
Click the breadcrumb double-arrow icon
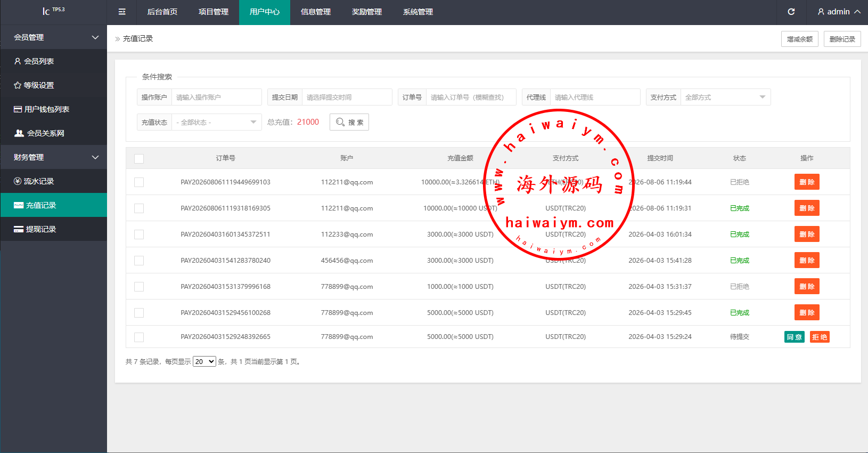tap(118, 39)
